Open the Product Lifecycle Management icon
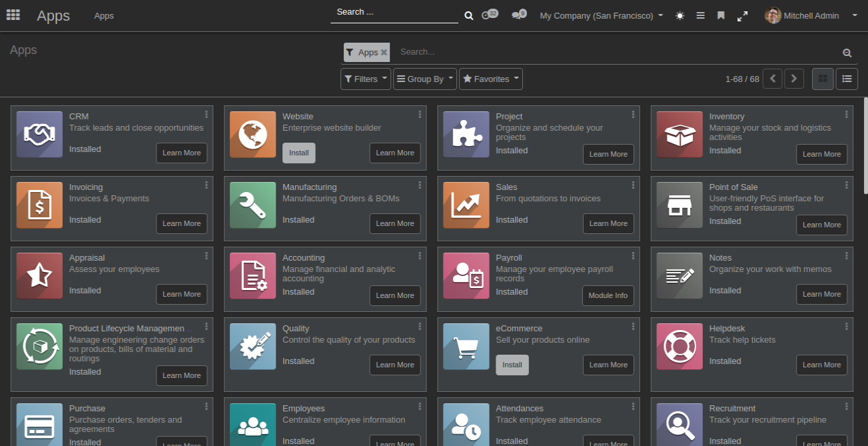Image resolution: width=868 pixels, height=446 pixels. (x=39, y=347)
